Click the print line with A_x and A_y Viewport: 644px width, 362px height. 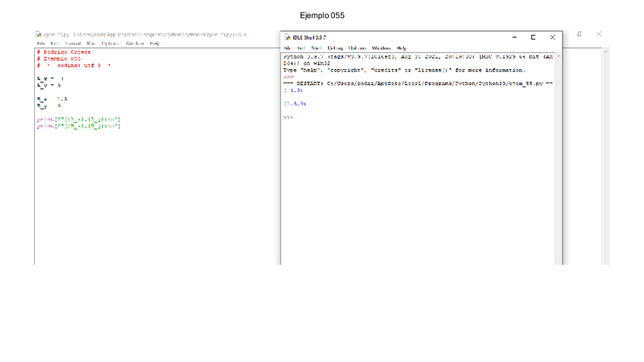pyautogui.click(x=78, y=119)
